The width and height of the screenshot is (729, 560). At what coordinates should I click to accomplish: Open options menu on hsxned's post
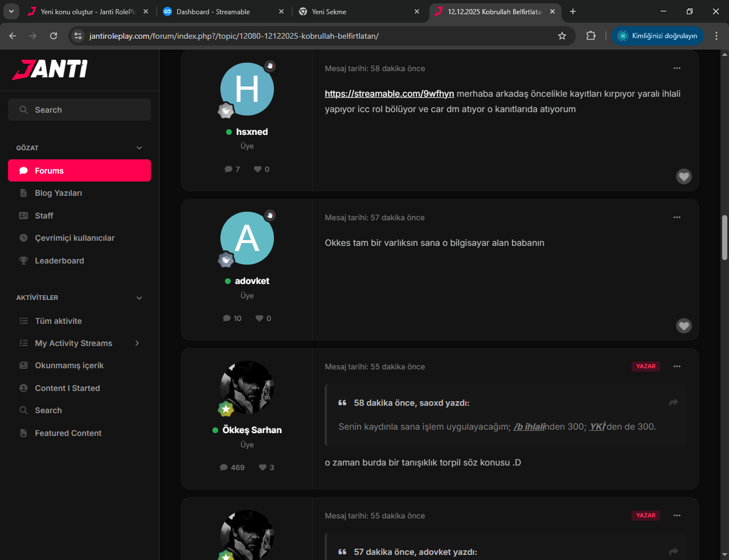click(x=677, y=68)
